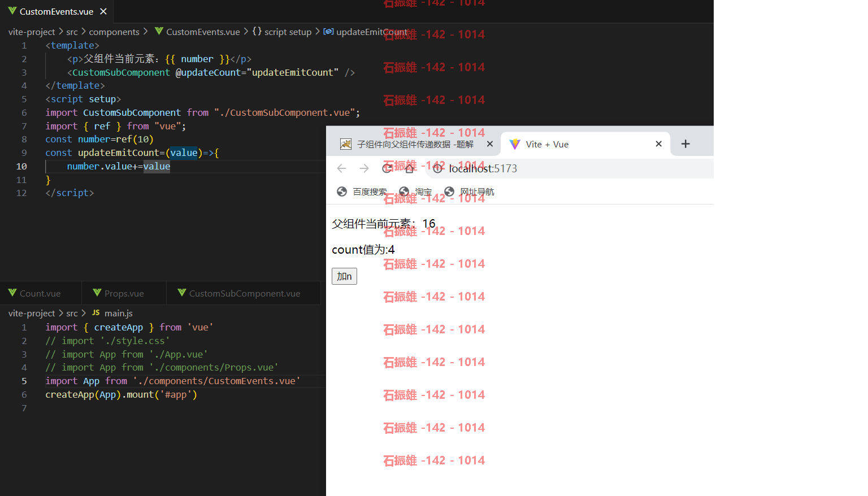Image resolution: width=868 pixels, height=496 pixels.
Task: Open the Count.vue tab
Action: 40,293
